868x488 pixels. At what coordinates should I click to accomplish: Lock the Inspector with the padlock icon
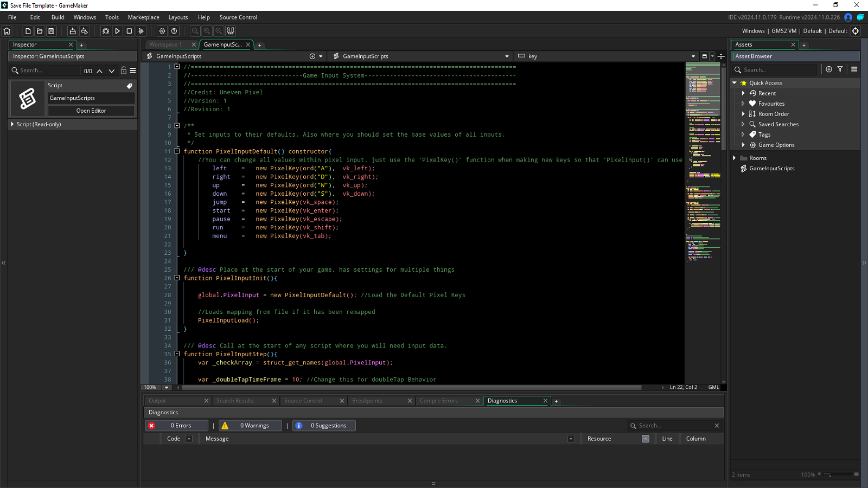123,70
